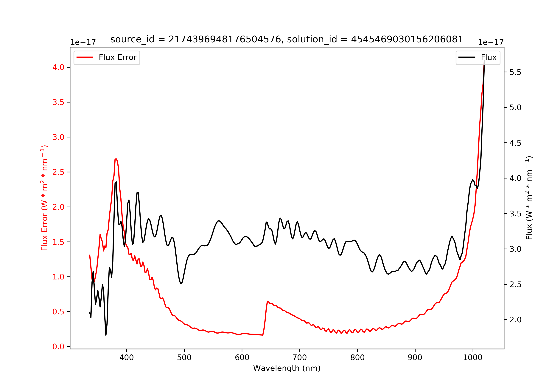This screenshot has width=560, height=392.
Task: Click the 1000 tick label on wavelength axis
Action: pos(473,358)
